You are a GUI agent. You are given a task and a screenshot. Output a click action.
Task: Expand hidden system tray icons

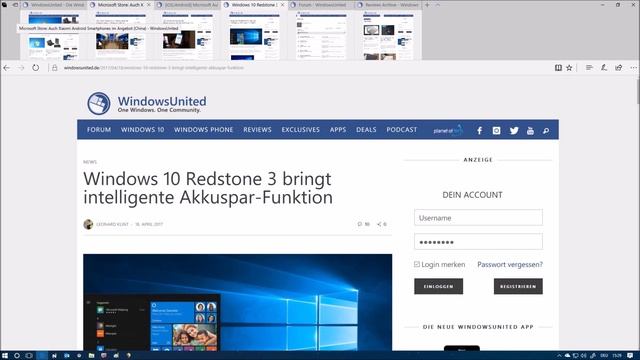click(559, 356)
